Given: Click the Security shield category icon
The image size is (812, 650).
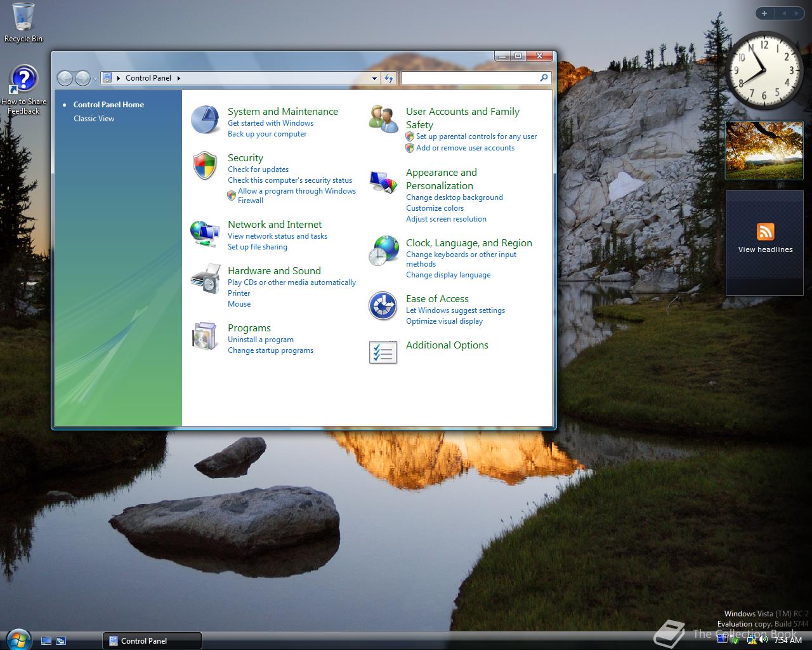Looking at the screenshot, I should point(205,166).
